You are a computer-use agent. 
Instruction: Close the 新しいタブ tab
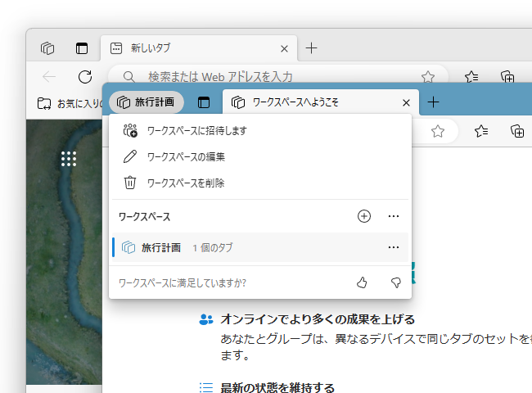tap(284, 49)
